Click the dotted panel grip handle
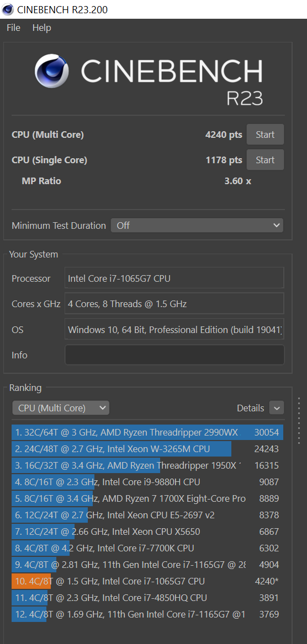Viewport: 307px width, 644px height. [x=299, y=421]
